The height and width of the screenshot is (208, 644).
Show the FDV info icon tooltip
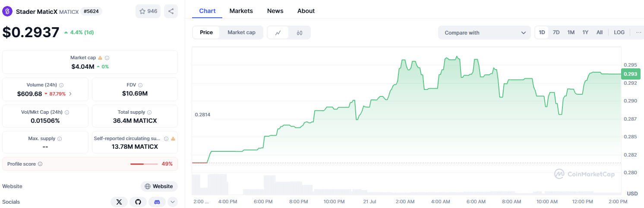(x=140, y=85)
